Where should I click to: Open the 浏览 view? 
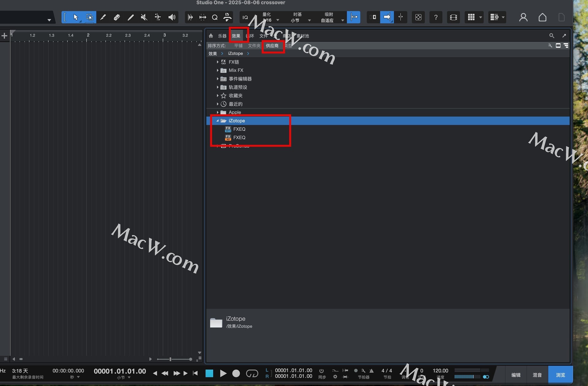pos(560,375)
